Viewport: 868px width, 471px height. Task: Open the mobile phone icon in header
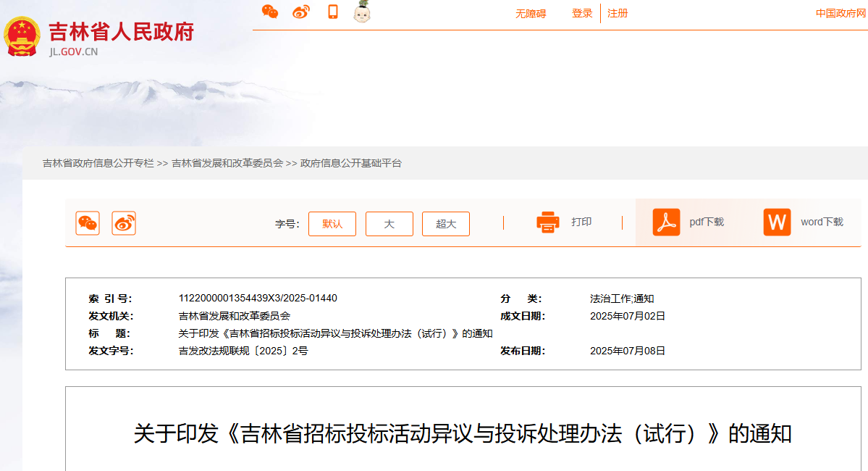(x=333, y=12)
